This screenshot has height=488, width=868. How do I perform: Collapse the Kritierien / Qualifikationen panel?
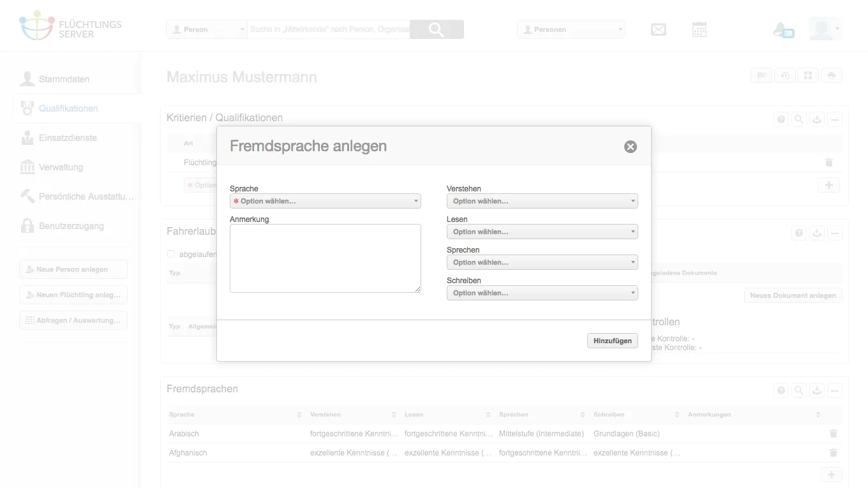(x=835, y=119)
